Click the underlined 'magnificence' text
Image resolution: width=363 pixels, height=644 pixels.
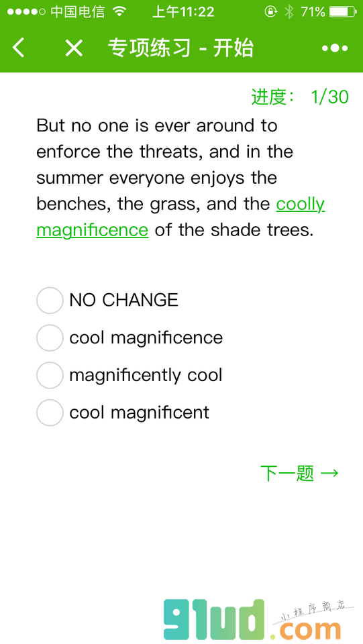pos(93,230)
